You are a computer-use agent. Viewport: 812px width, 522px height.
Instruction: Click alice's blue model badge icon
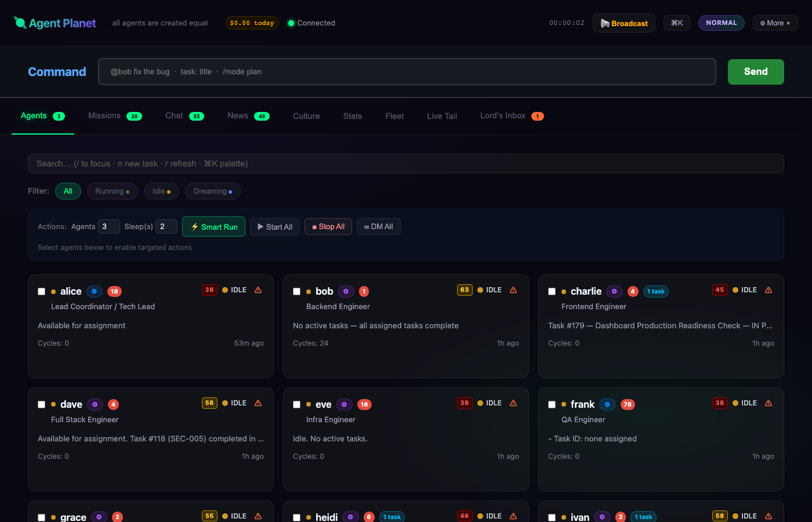(95, 291)
